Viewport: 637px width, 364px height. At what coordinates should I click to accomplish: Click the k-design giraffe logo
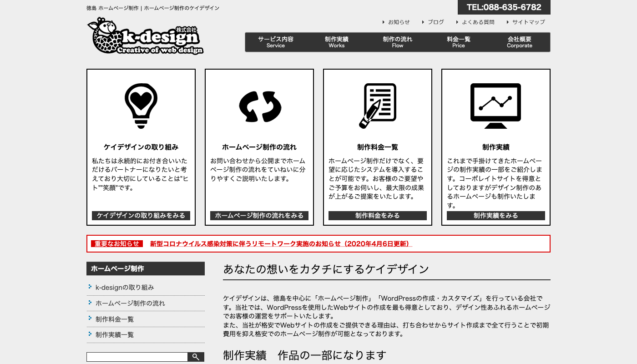(x=145, y=36)
